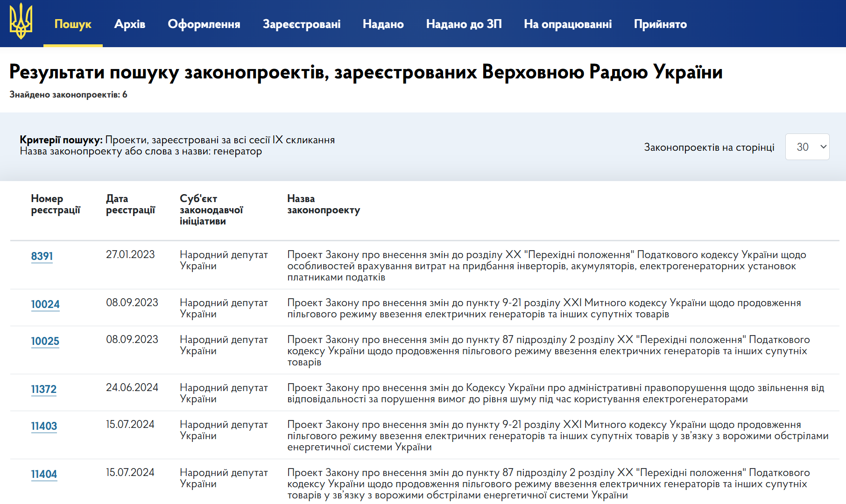The height and width of the screenshot is (504, 846).
Task: Open bill number 10024
Action: (45, 304)
